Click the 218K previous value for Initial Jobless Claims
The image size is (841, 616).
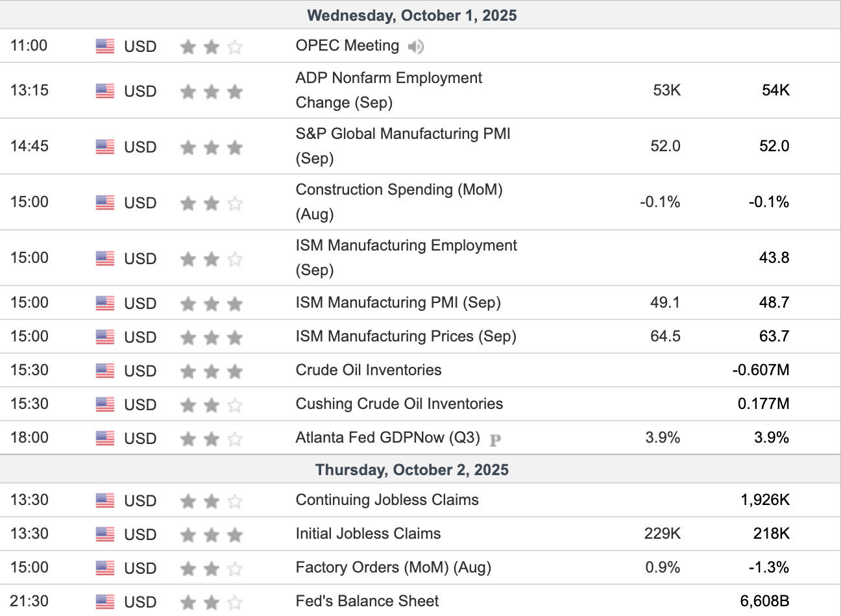click(771, 534)
